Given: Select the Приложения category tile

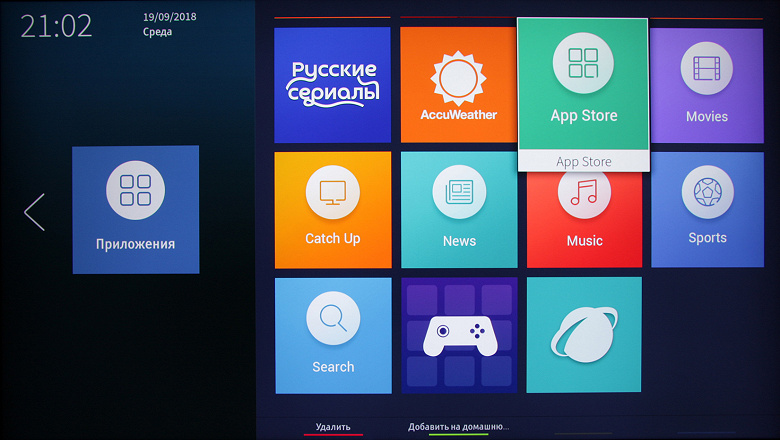Looking at the screenshot, I should [136, 209].
